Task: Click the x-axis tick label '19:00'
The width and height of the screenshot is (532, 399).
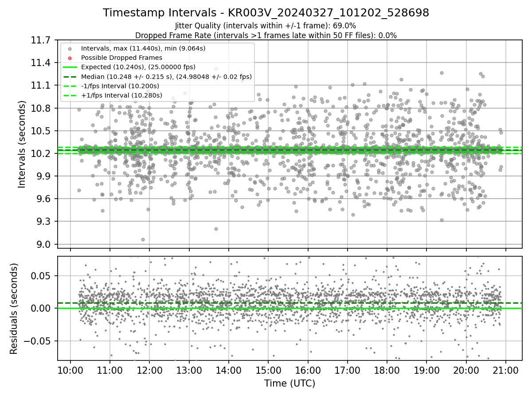Action: [x=427, y=370]
